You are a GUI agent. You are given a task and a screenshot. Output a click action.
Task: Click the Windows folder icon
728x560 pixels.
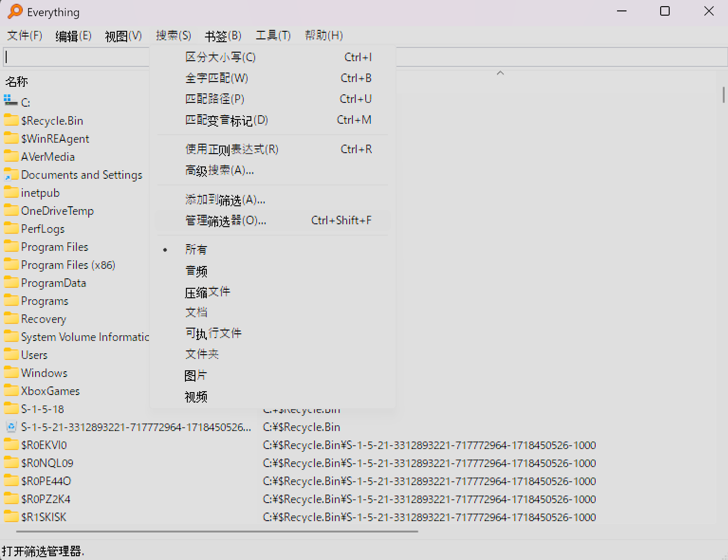pyautogui.click(x=11, y=372)
